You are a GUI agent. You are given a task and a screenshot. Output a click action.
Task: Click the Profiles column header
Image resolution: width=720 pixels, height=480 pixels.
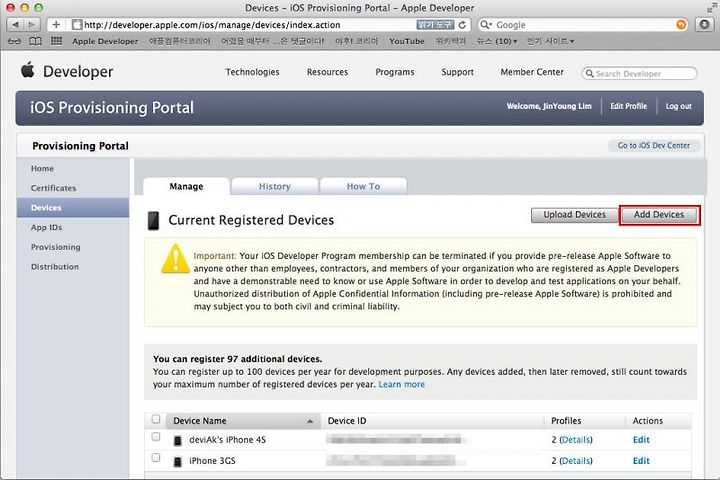pos(566,421)
